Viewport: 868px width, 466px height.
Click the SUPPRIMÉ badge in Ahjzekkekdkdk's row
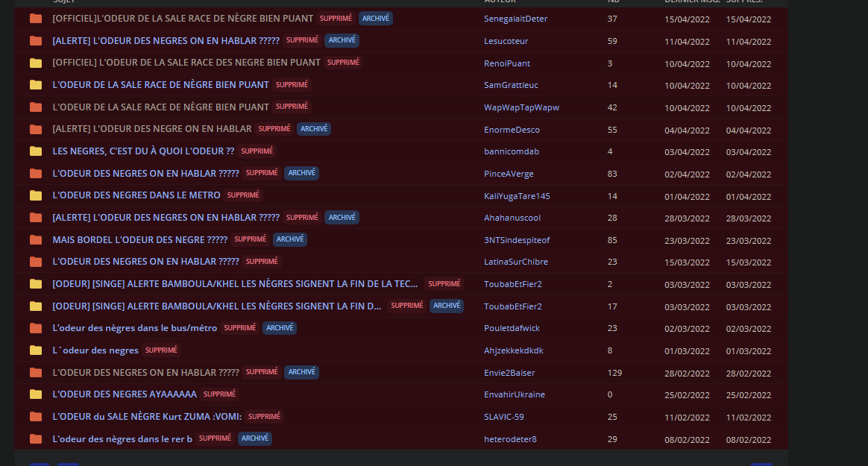click(x=161, y=350)
